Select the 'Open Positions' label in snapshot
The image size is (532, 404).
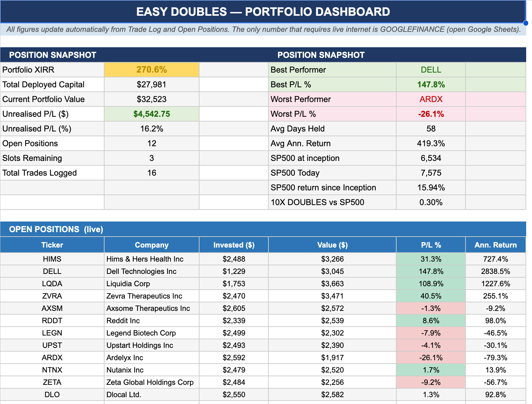click(52, 143)
